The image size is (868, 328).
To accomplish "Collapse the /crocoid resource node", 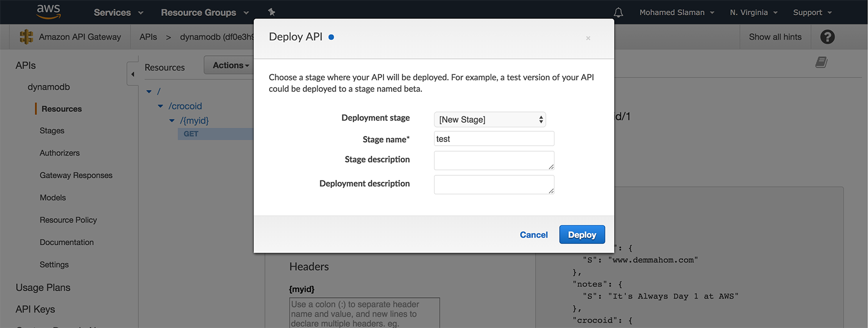I will point(160,106).
